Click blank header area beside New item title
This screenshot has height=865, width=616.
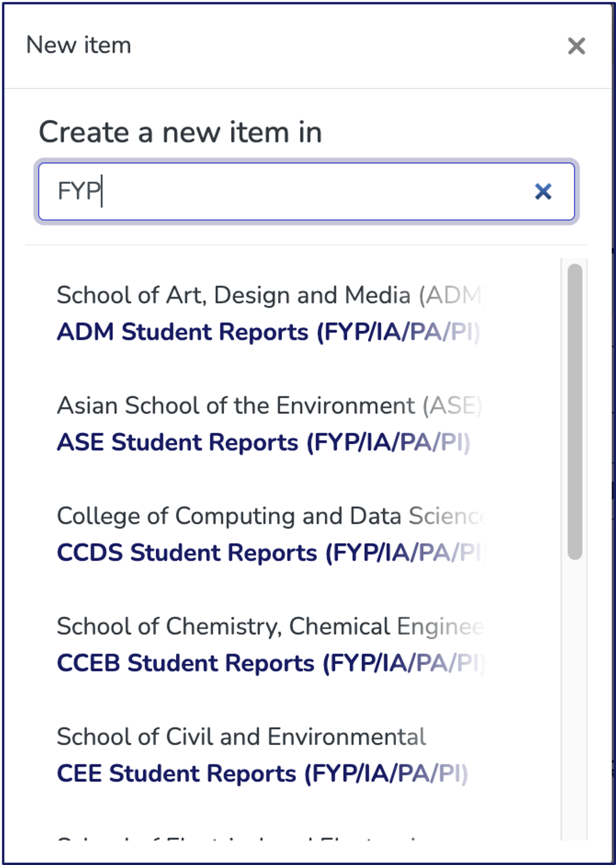(330, 45)
